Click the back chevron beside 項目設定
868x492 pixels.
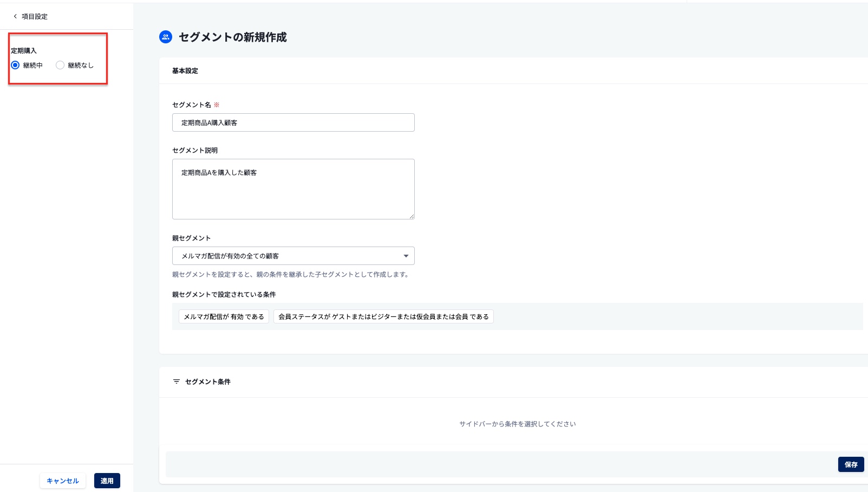[x=15, y=16]
